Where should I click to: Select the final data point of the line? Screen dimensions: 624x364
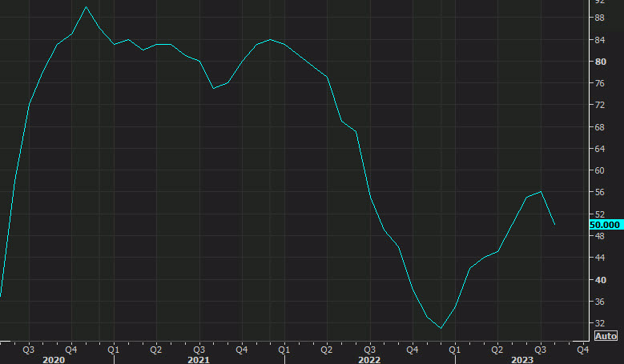point(554,225)
